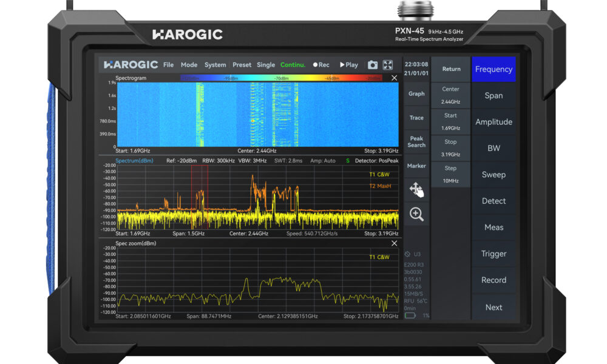Open the Amplitude settings

tap(493, 122)
